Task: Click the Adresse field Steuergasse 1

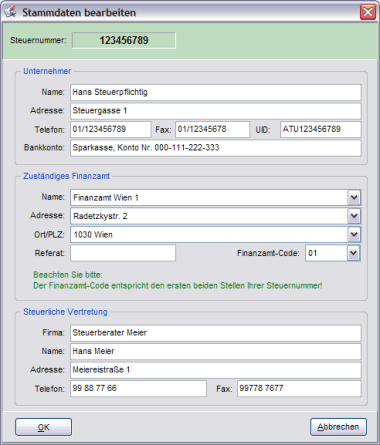Action: [x=216, y=111]
